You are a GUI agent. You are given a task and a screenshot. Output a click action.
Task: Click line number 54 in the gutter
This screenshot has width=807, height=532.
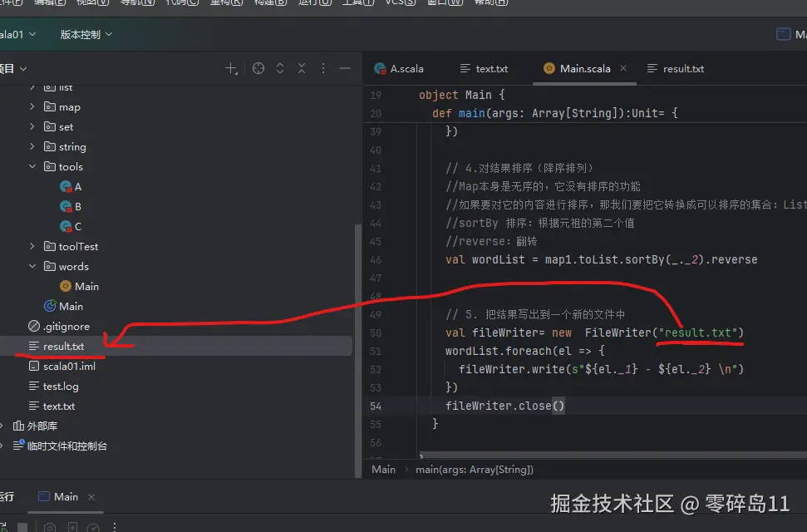click(x=376, y=406)
